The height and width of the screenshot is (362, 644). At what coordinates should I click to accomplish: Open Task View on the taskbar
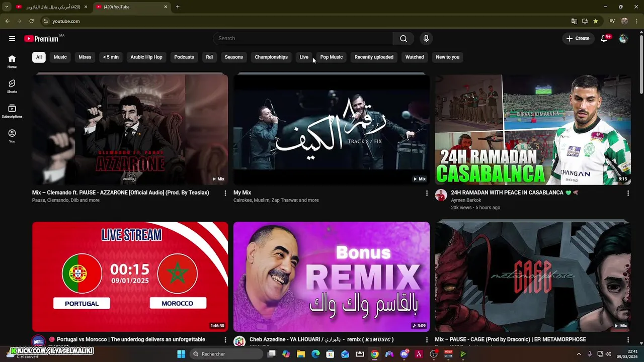pyautogui.click(x=272, y=354)
